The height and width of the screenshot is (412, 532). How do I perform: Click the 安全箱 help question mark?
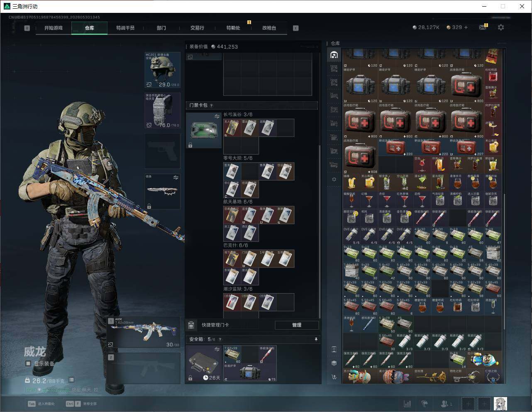click(x=220, y=339)
